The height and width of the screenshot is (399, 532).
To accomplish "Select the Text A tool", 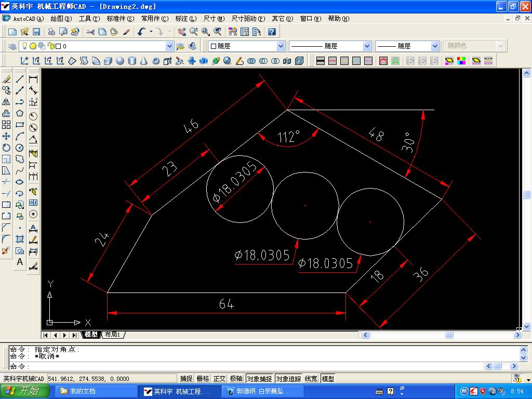I will coord(20,262).
